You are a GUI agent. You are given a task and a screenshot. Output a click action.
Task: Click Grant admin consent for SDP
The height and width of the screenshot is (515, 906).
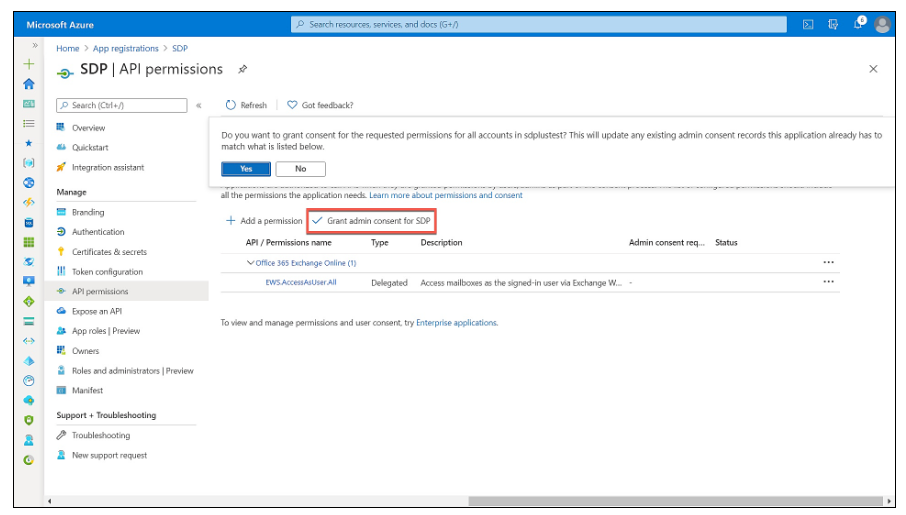(x=371, y=220)
